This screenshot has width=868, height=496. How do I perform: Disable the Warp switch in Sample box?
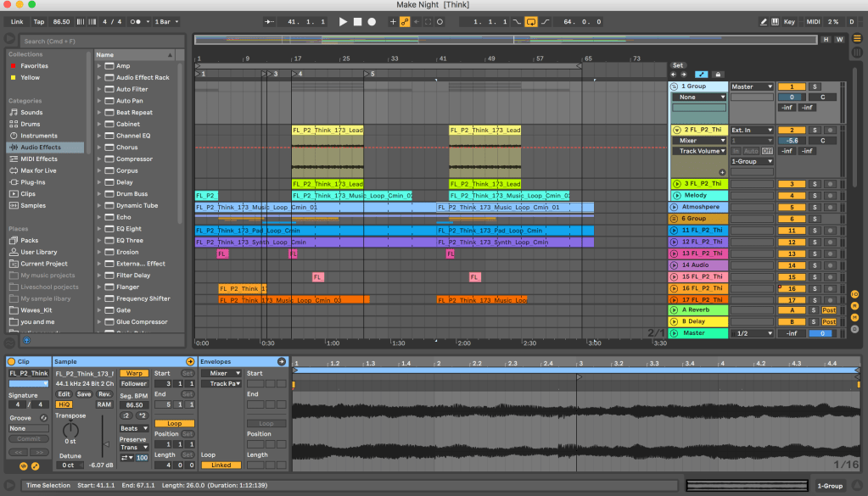[132, 373]
